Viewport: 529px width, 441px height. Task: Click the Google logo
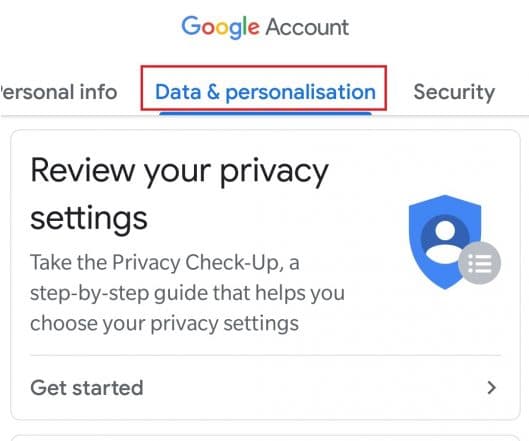click(x=220, y=27)
